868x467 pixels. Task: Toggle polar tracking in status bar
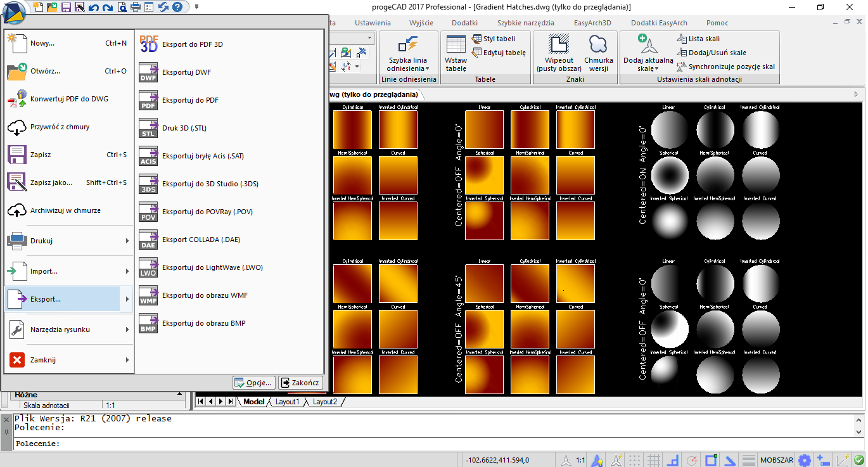click(x=693, y=460)
